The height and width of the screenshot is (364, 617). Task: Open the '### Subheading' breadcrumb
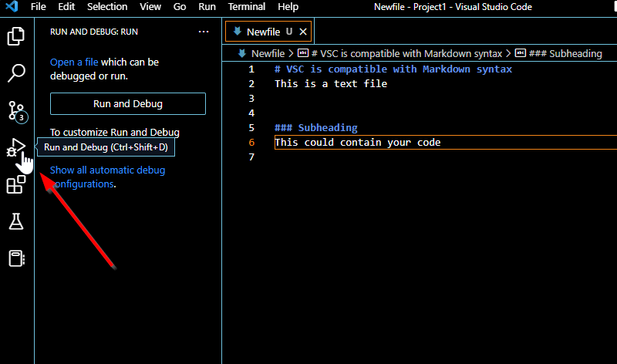[x=565, y=53]
